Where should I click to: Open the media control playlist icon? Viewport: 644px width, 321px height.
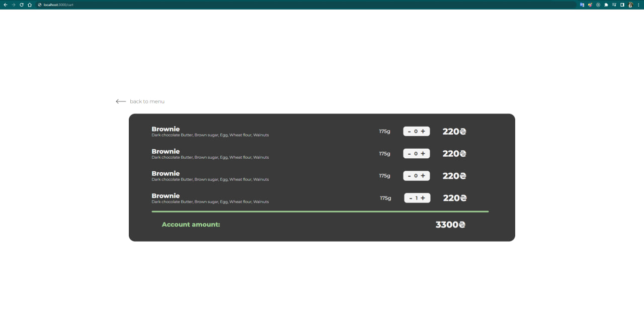614,5
